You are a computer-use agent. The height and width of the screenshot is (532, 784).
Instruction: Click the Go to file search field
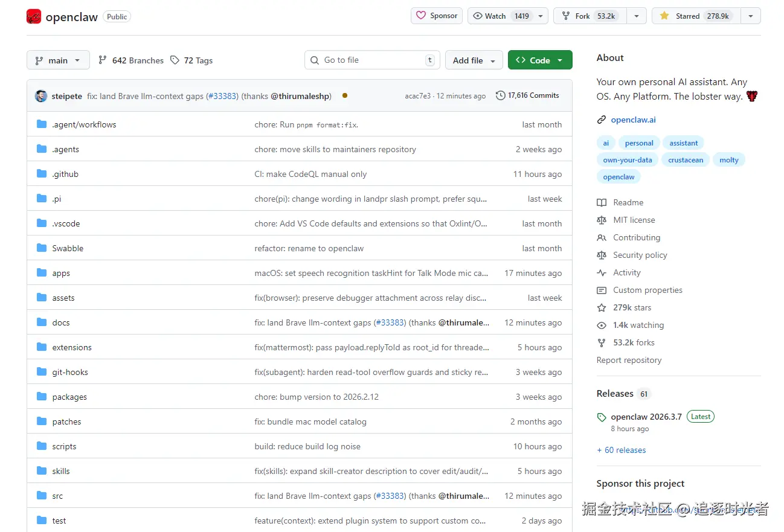372,60
